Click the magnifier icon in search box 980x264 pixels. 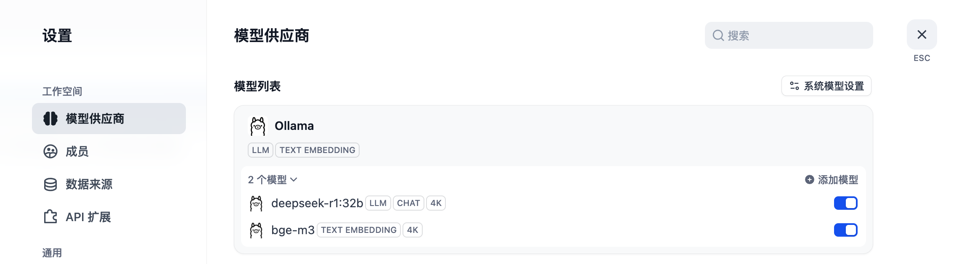(x=718, y=36)
